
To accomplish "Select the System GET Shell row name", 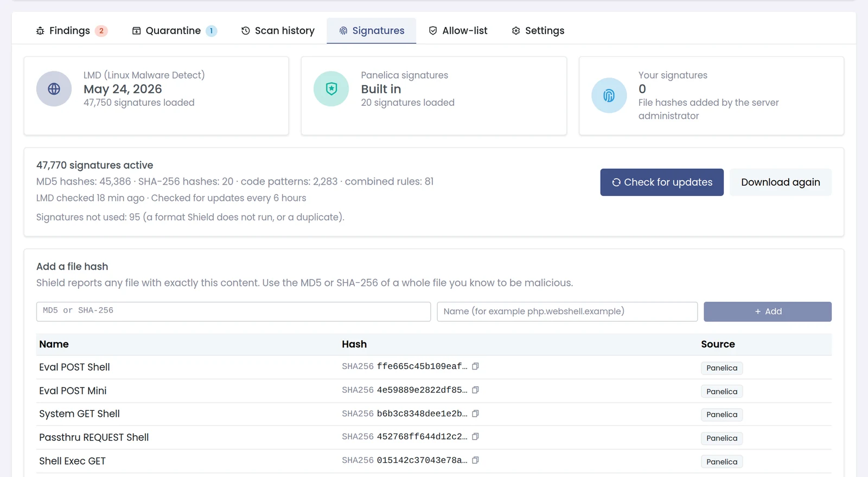I will point(79,414).
